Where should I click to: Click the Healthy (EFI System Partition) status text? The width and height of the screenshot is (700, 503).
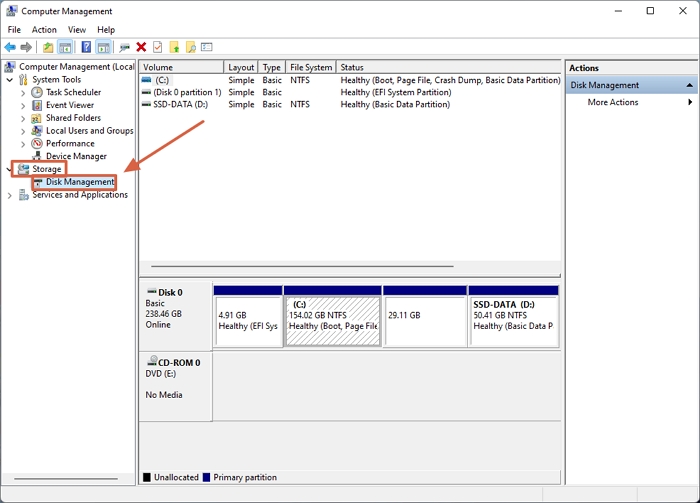pyautogui.click(x=396, y=92)
